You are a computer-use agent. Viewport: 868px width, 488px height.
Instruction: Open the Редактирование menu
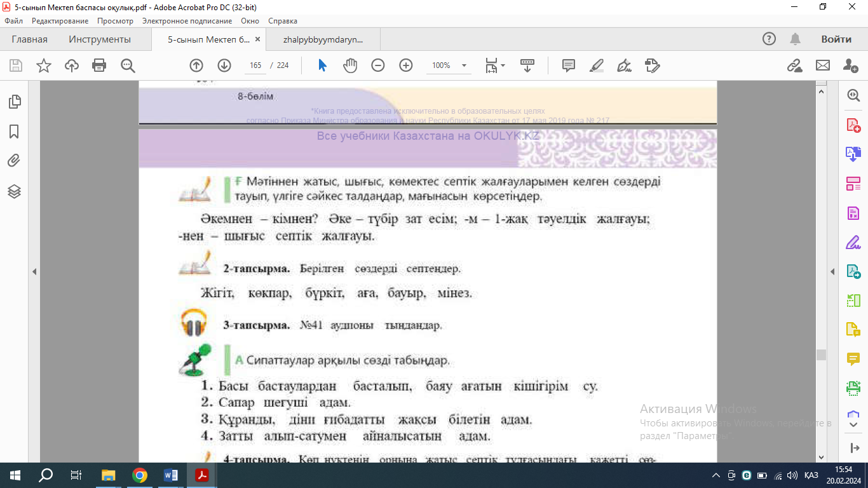[x=60, y=21]
